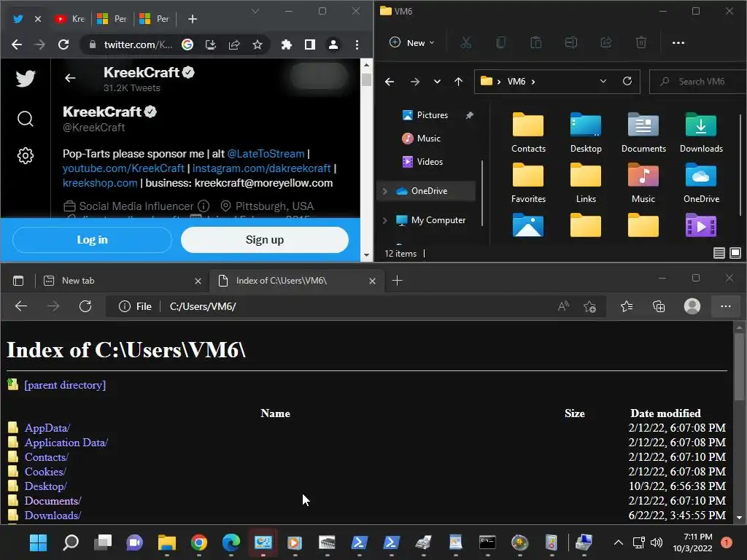Click Rename icon in File Explorer toolbar
Image resolution: width=747 pixels, height=560 pixels.
(x=570, y=43)
